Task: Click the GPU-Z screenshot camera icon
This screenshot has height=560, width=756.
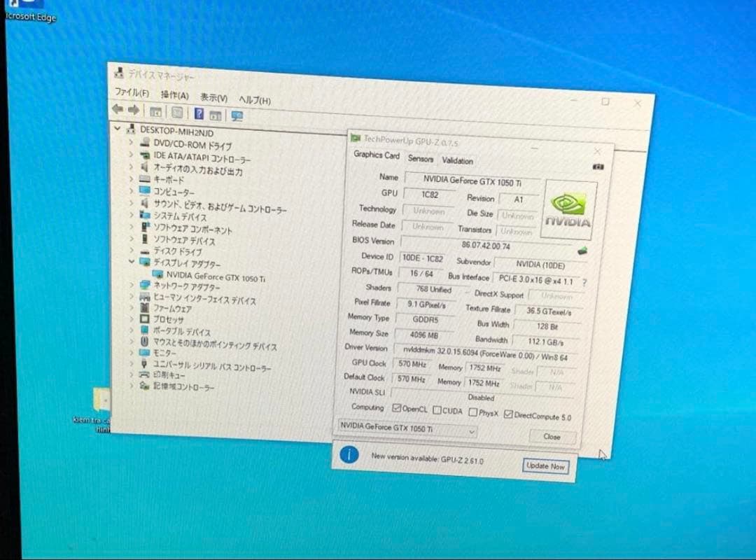Action: tap(598, 167)
